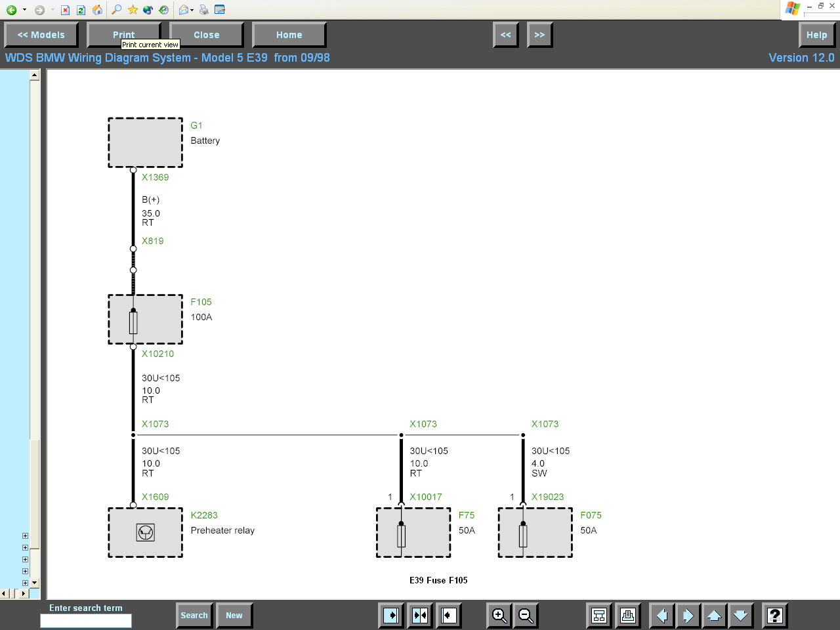
Task: Click the K2283 label
Action: pyautogui.click(x=204, y=515)
